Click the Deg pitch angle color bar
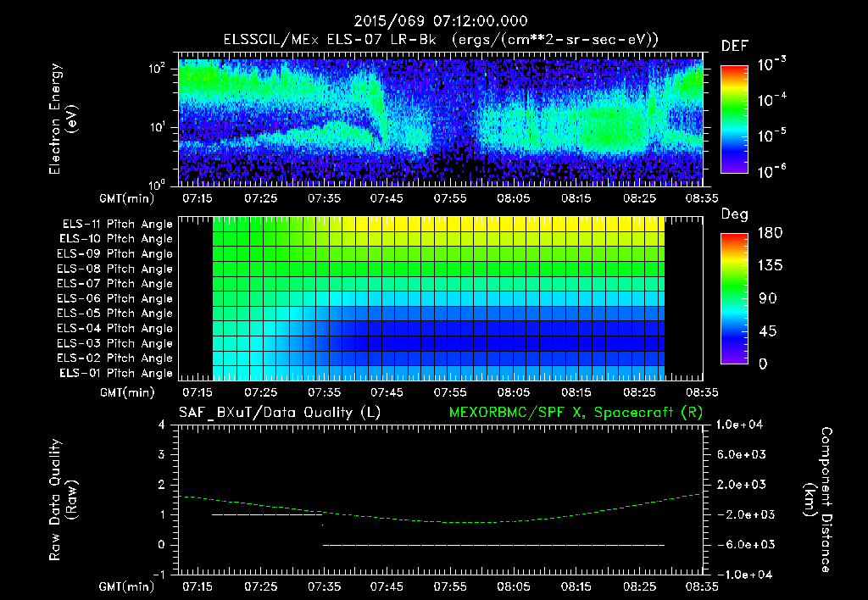 734,298
